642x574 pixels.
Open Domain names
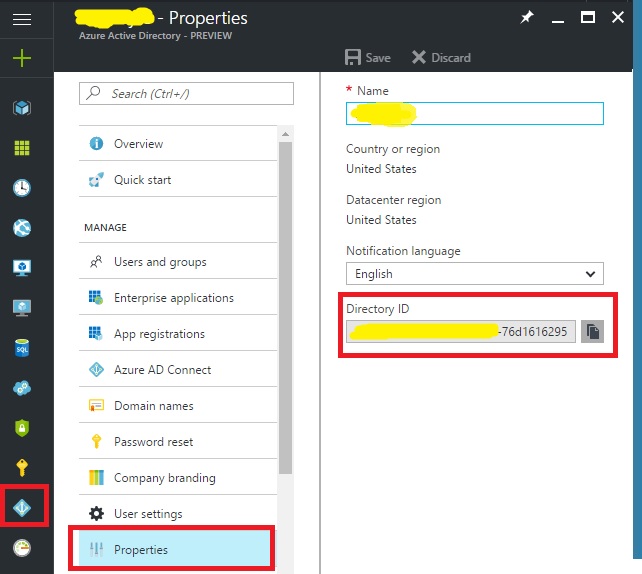pyautogui.click(x=178, y=406)
